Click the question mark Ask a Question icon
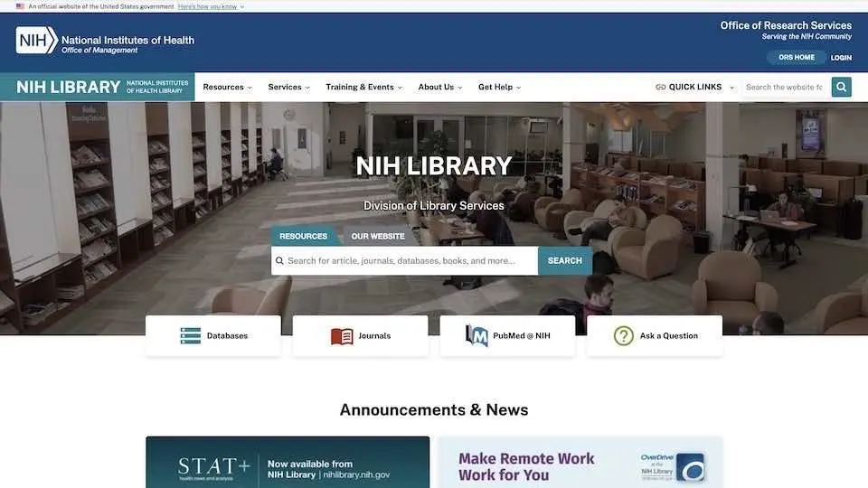This screenshot has width=868, height=488. (624, 336)
